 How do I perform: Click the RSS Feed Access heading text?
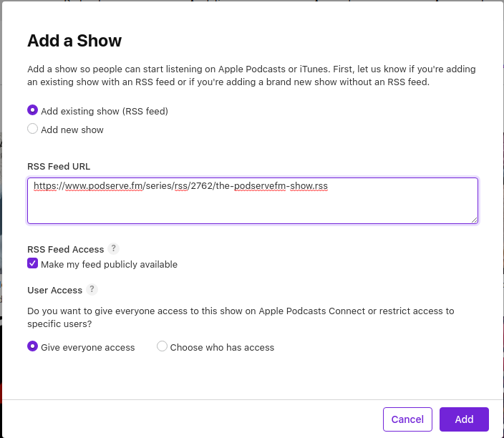tap(66, 249)
